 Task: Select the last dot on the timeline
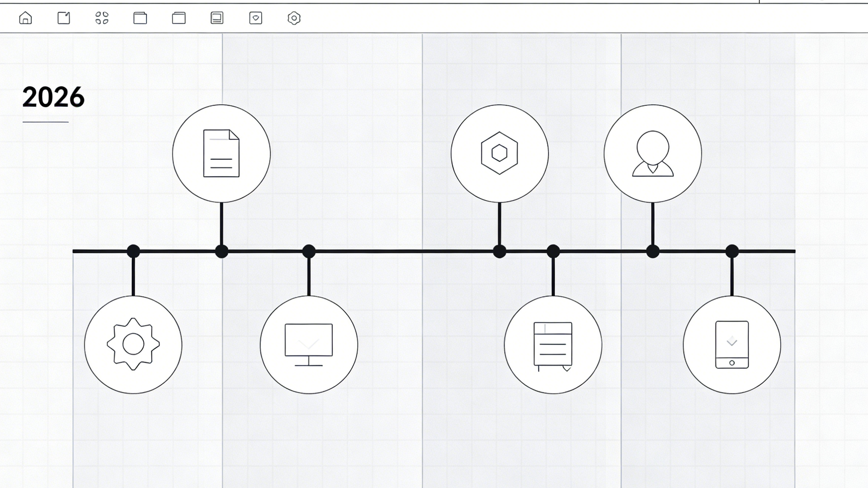[x=732, y=251]
